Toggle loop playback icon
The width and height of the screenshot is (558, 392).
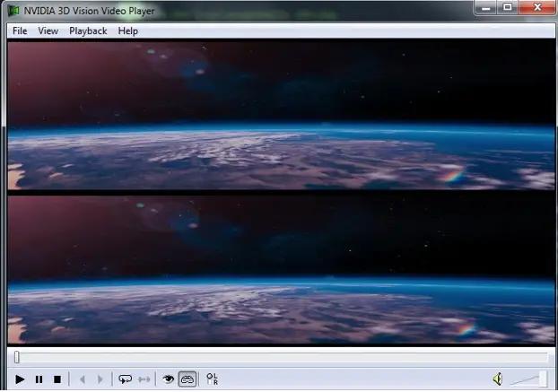[x=126, y=379]
